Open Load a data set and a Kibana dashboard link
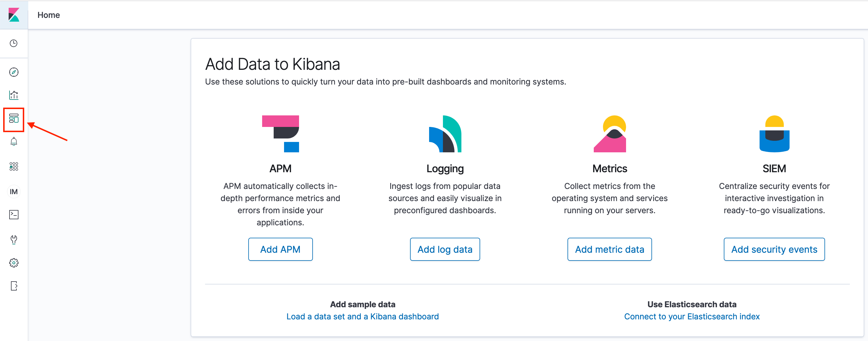Screen dimensions: 868x341 coord(362,316)
